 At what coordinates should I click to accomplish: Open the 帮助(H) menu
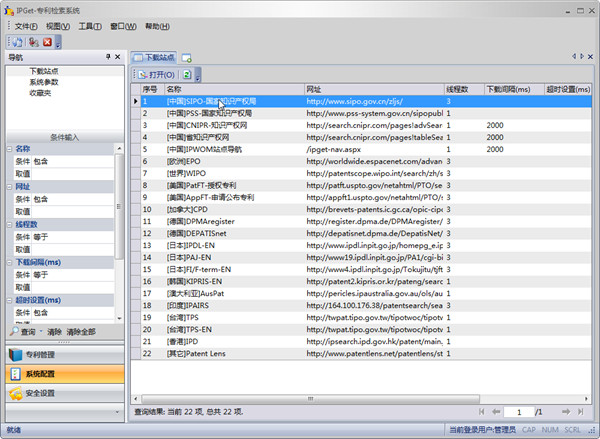(157, 26)
